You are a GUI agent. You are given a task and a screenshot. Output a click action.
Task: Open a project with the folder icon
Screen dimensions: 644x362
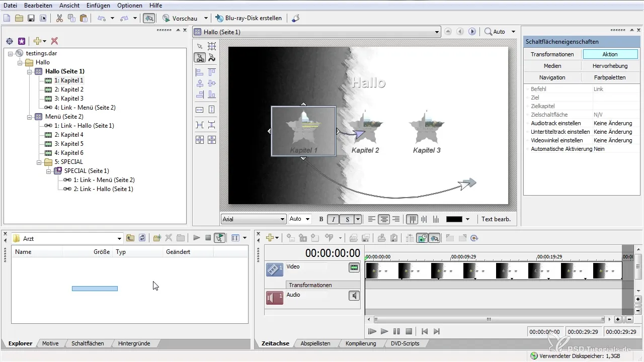click(19, 18)
